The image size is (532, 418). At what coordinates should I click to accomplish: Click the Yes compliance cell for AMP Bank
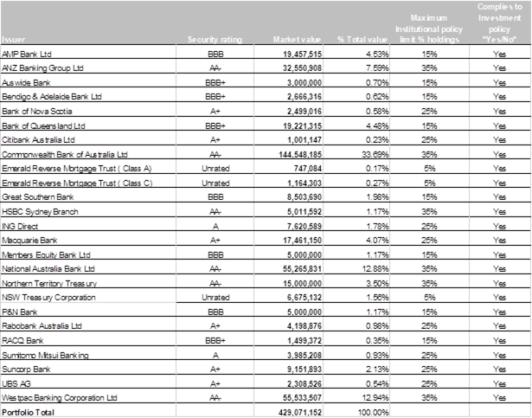499,54
